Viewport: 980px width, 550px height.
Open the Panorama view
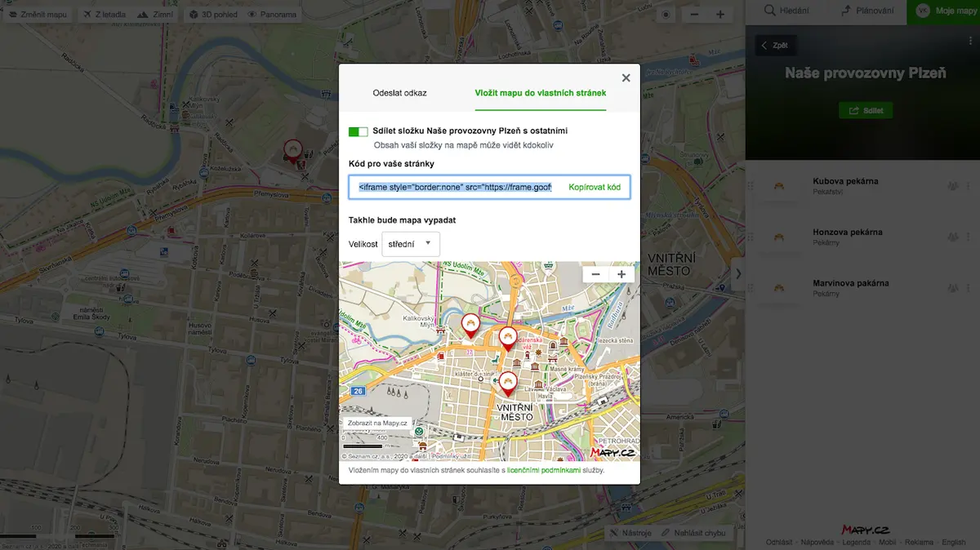coord(272,14)
